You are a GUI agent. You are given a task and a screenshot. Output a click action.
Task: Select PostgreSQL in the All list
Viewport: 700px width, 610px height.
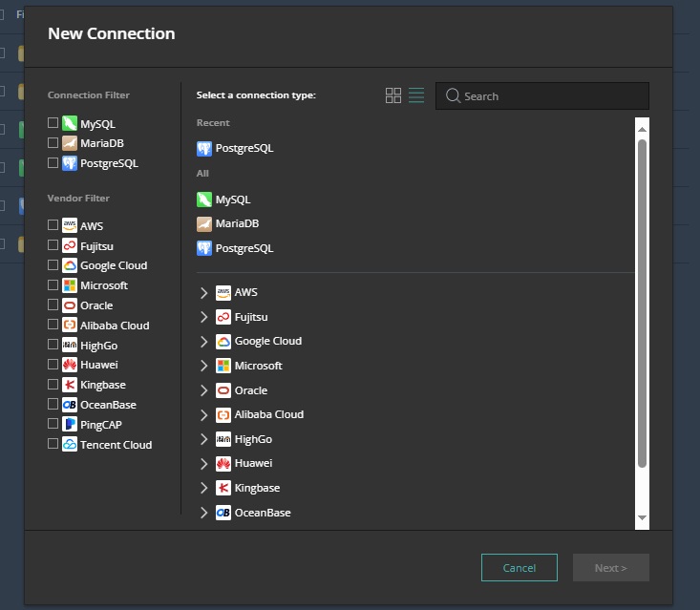244,248
